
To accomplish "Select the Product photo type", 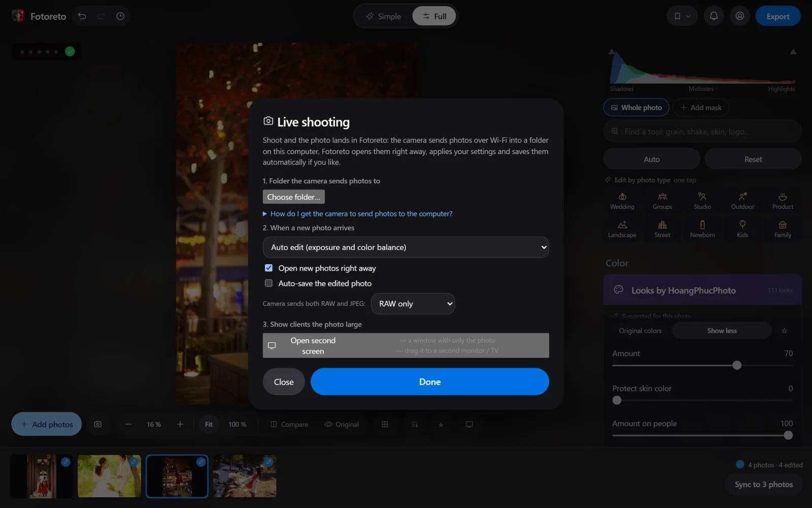I will (783, 201).
